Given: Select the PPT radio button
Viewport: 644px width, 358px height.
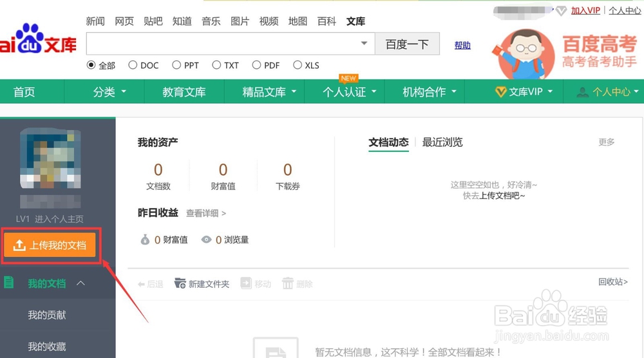Looking at the screenshot, I should coord(176,65).
